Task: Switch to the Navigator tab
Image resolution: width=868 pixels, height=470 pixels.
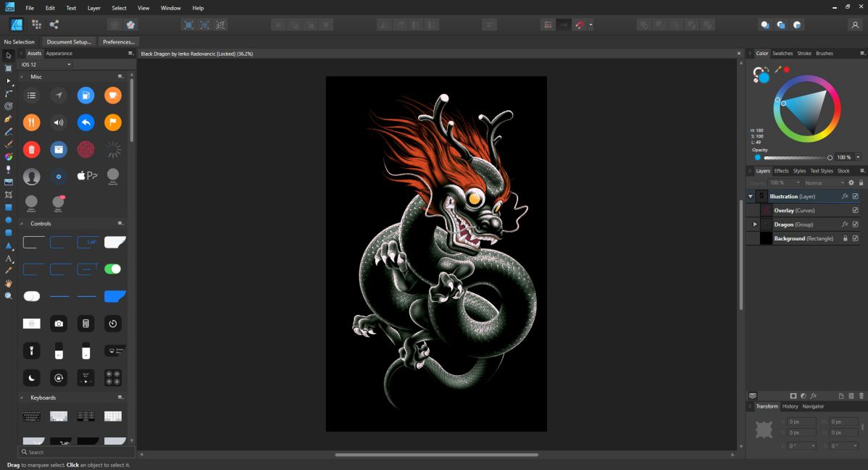Action: click(813, 406)
